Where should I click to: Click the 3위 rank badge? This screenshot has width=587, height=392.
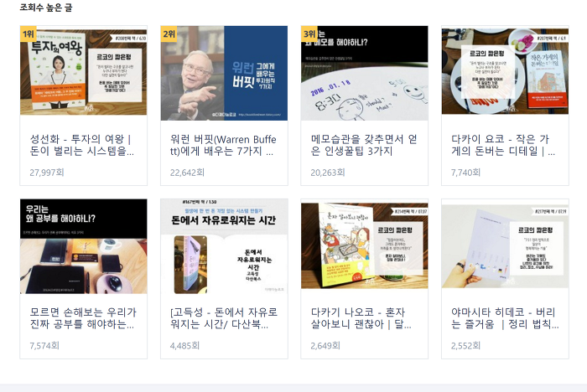(309, 34)
